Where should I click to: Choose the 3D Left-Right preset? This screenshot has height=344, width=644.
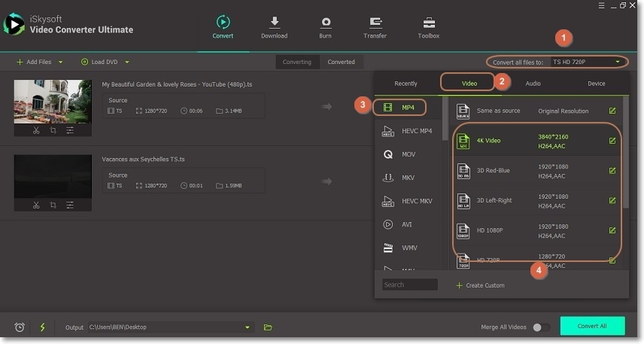pyautogui.click(x=536, y=201)
